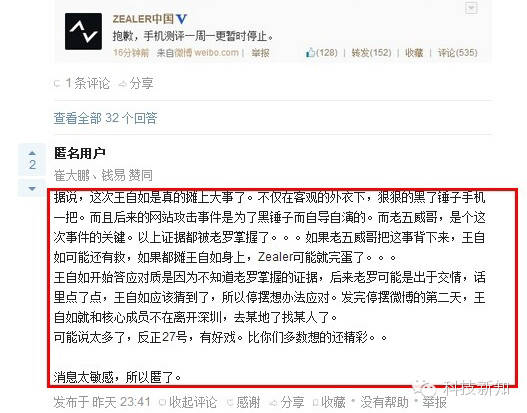
Task: Click the ZEALER中国 avatar logo
Action: [x=83, y=31]
